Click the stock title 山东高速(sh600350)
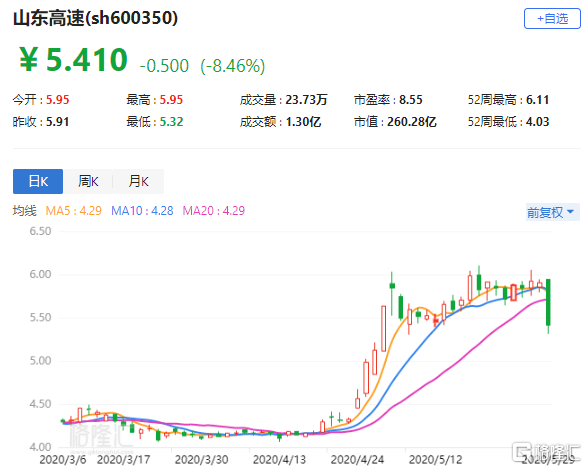Viewport: 587px width, 469px height. [x=95, y=18]
